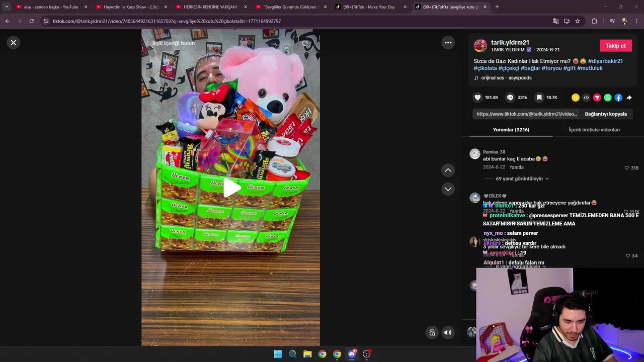The image size is (644, 362).
Task: Repost video with yellow repost icon
Action: pos(576,98)
